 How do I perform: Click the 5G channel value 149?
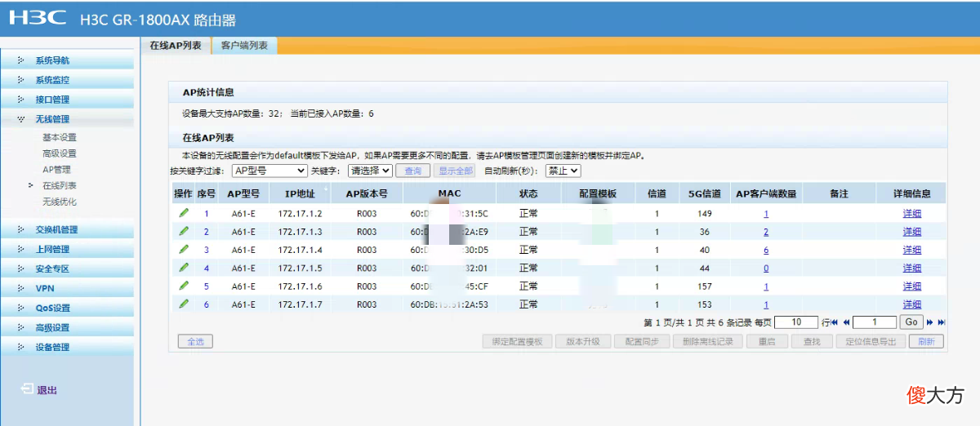click(705, 214)
